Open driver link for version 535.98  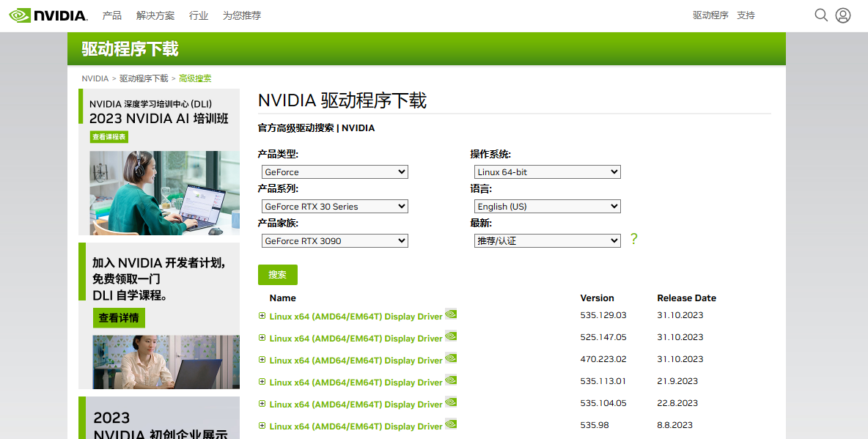point(356,427)
